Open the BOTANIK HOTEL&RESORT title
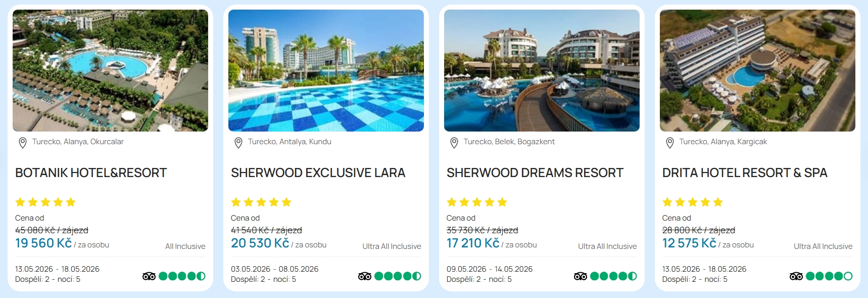 point(91,173)
